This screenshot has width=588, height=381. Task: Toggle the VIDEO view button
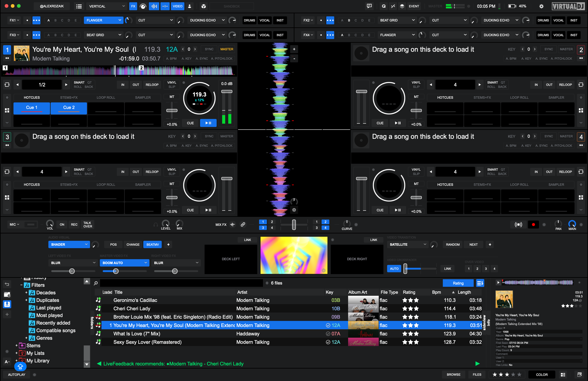[x=177, y=6]
